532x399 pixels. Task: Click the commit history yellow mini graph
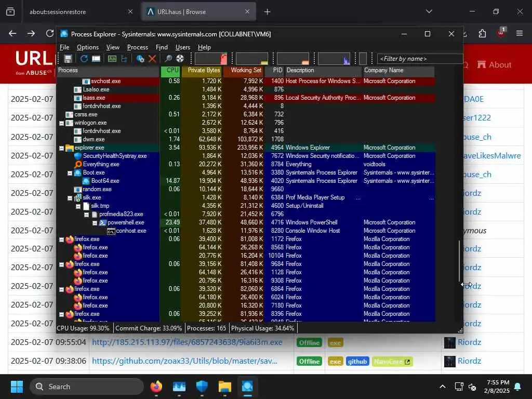252,59
